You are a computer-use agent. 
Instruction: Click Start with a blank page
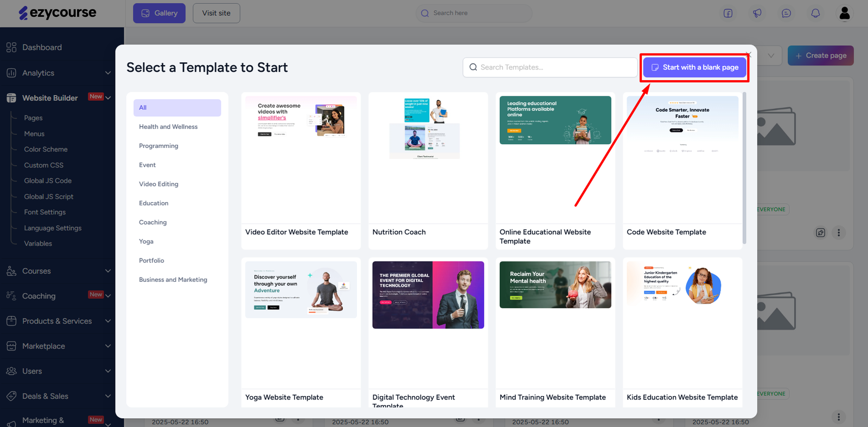pyautogui.click(x=695, y=67)
